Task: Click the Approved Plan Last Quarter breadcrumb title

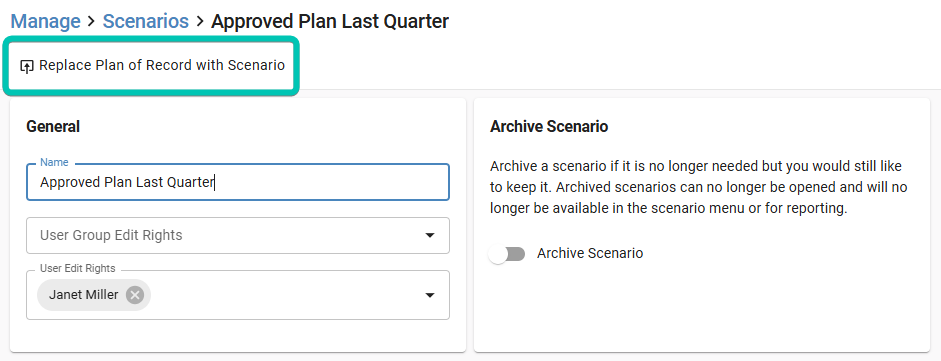Action: click(x=330, y=22)
